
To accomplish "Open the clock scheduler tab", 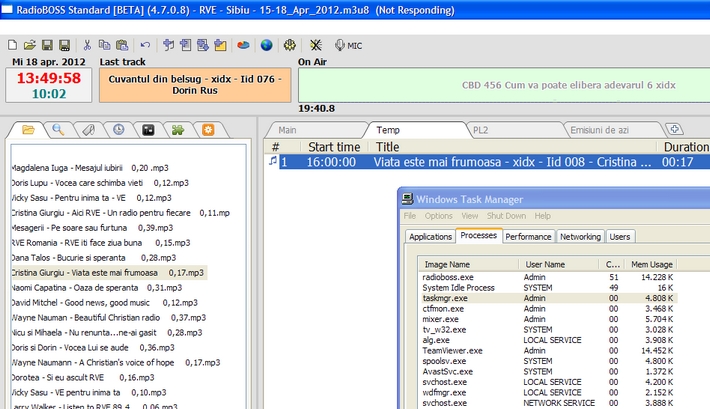I will (x=119, y=130).
